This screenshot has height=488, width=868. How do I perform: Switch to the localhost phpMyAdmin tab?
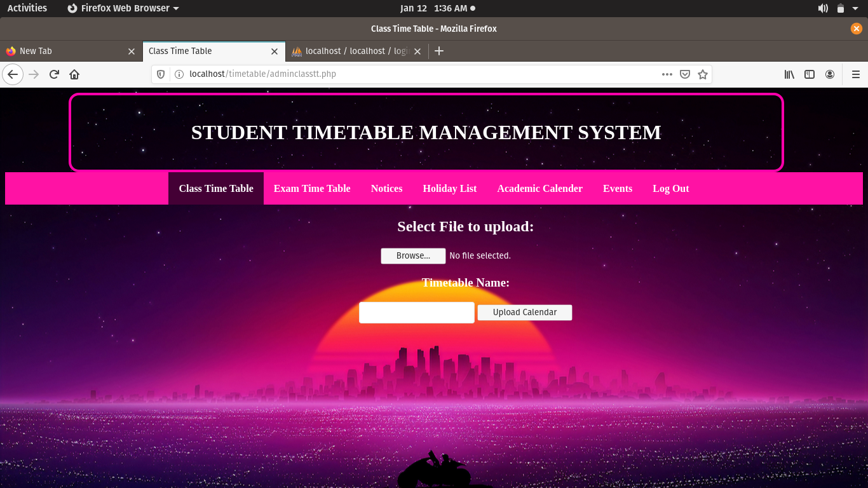pos(356,51)
